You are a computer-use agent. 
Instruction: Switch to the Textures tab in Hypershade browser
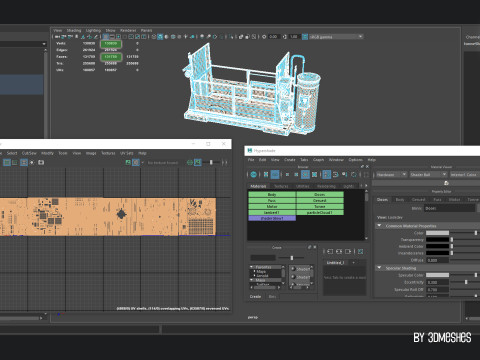pos(281,186)
